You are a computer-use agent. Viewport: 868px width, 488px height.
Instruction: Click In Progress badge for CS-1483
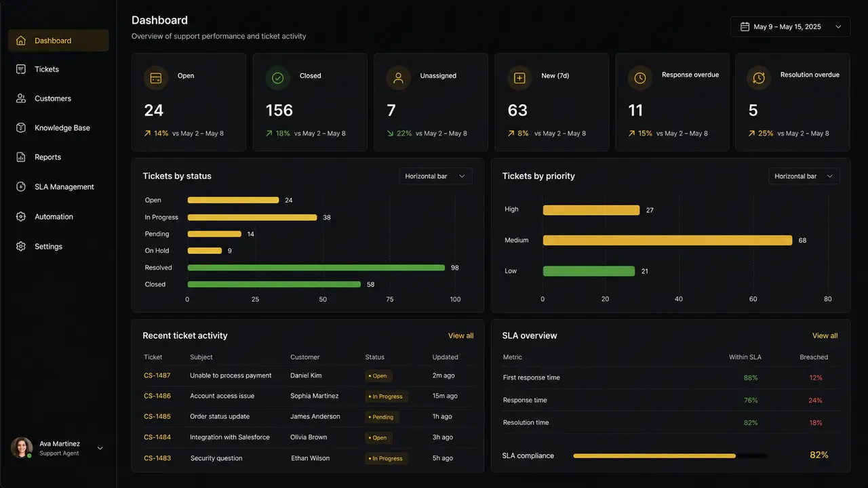(x=387, y=458)
